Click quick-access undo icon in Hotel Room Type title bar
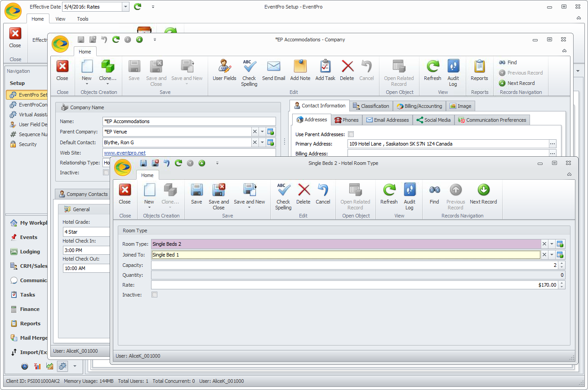588x390 pixels. pyautogui.click(x=167, y=163)
